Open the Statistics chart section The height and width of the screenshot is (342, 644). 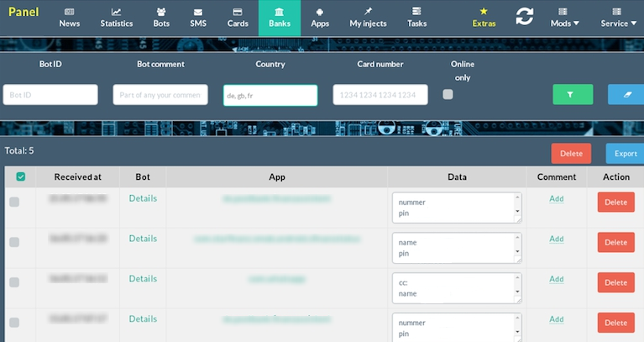tap(116, 18)
